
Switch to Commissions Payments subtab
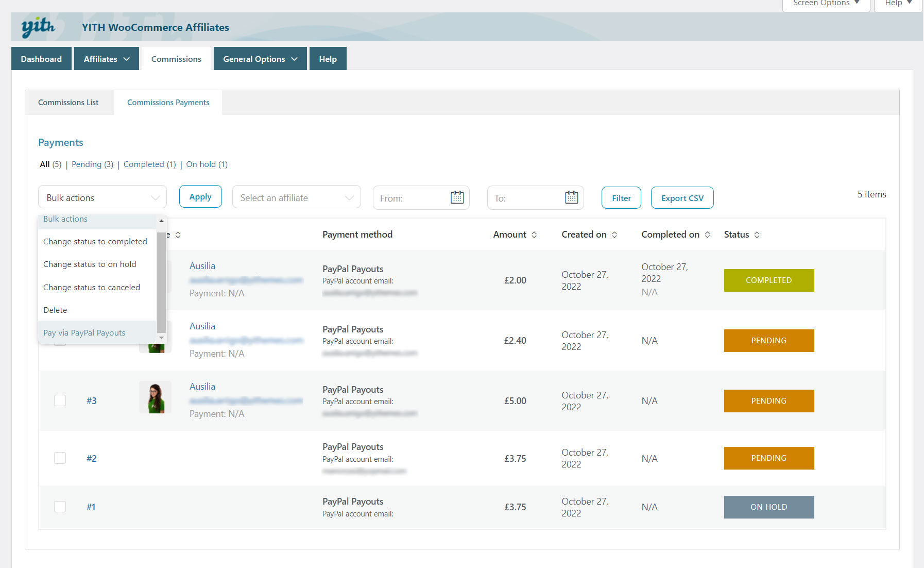click(168, 102)
